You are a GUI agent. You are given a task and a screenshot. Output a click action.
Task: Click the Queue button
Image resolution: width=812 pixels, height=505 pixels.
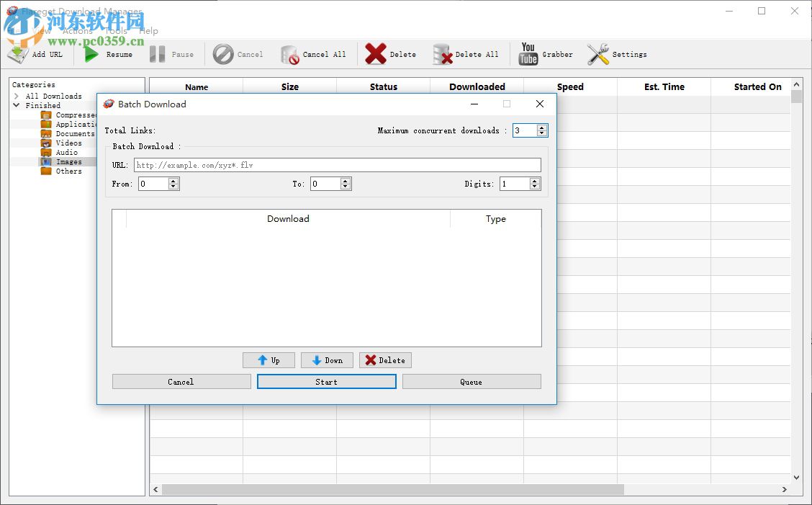pyautogui.click(x=472, y=382)
